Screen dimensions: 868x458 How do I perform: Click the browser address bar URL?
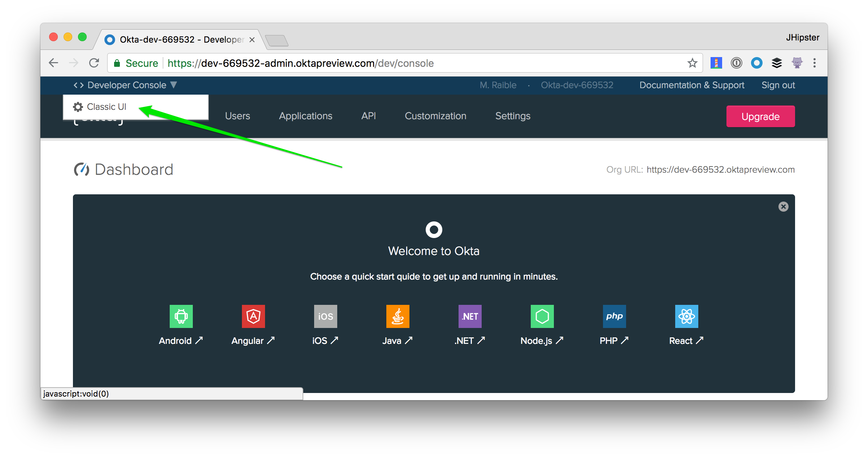[x=300, y=64]
